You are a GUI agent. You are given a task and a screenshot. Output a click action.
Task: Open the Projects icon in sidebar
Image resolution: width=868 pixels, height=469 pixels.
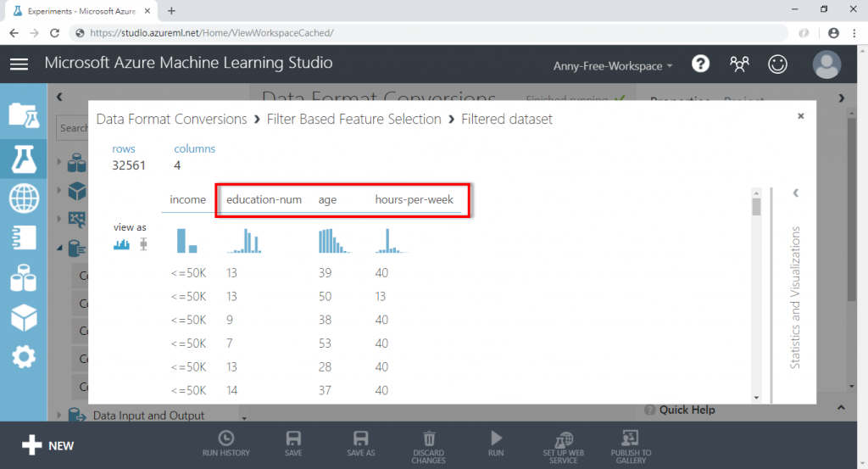24,115
